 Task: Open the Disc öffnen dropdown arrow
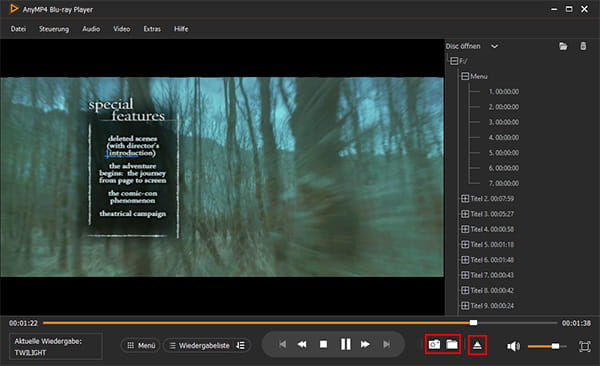(x=494, y=46)
